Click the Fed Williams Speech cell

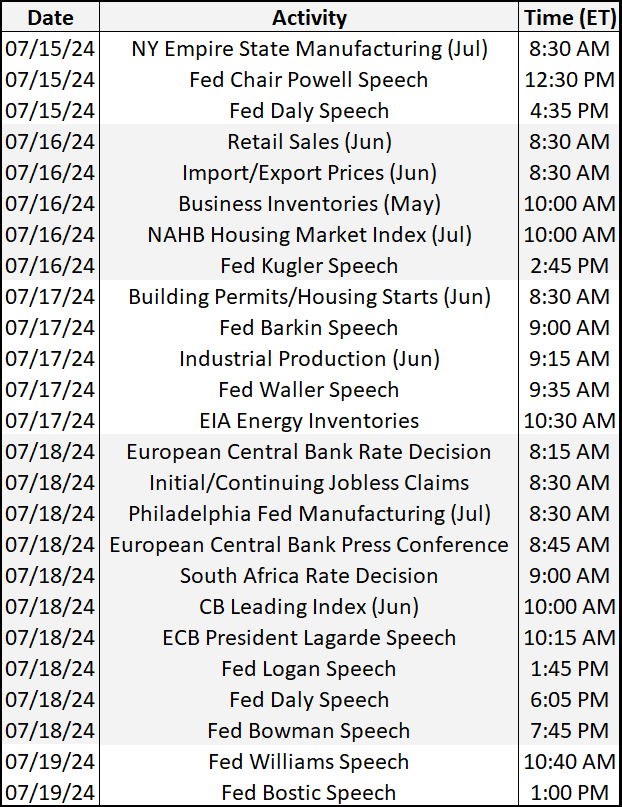click(x=309, y=762)
